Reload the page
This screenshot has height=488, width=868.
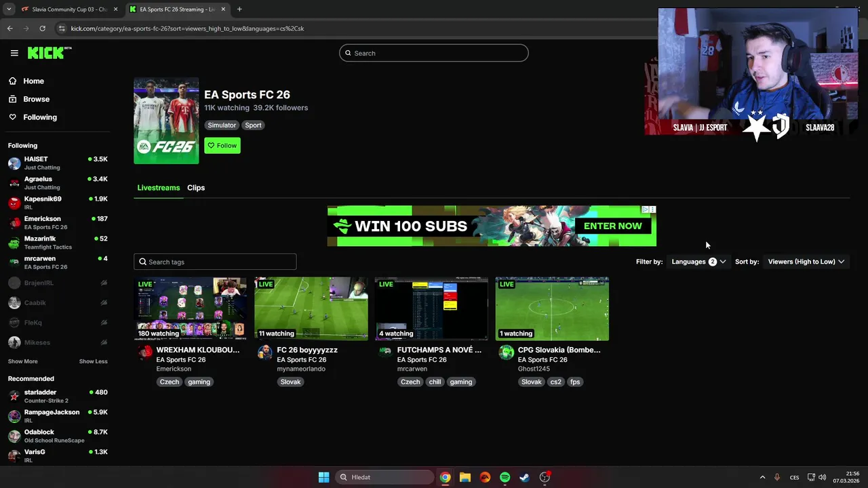click(x=42, y=28)
